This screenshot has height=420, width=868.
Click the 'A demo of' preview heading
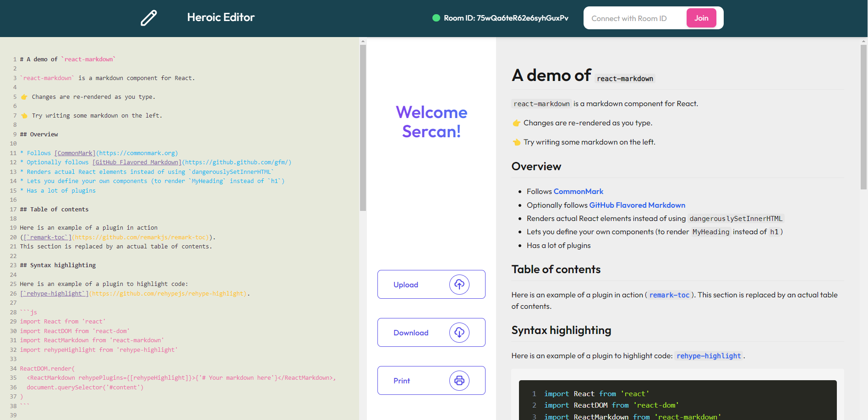pyautogui.click(x=551, y=75)
